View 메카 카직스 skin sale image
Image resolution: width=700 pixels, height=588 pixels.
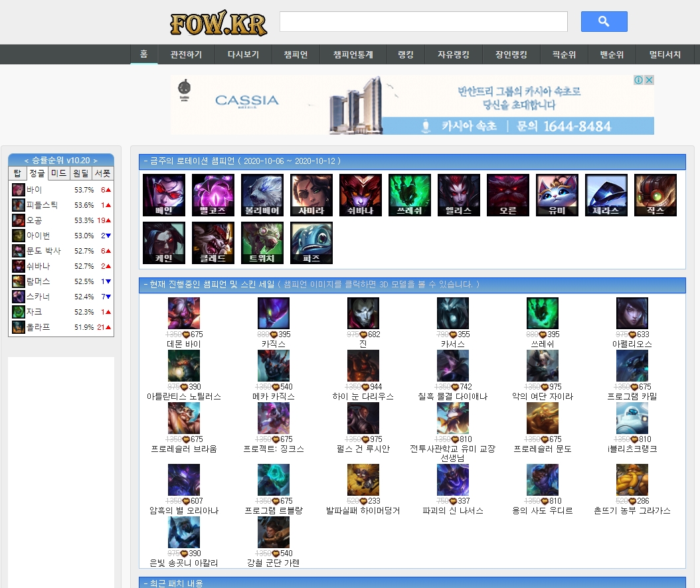274,366
